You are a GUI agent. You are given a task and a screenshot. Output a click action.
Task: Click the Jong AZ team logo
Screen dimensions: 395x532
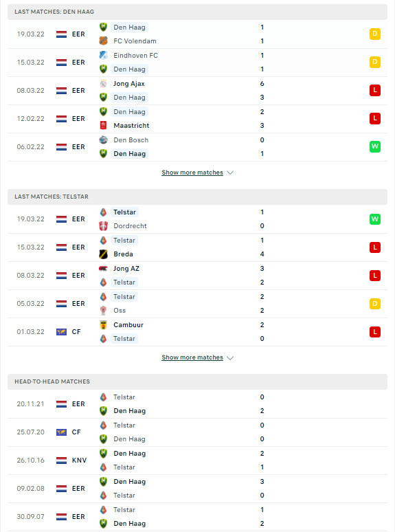tap(104, 268)
